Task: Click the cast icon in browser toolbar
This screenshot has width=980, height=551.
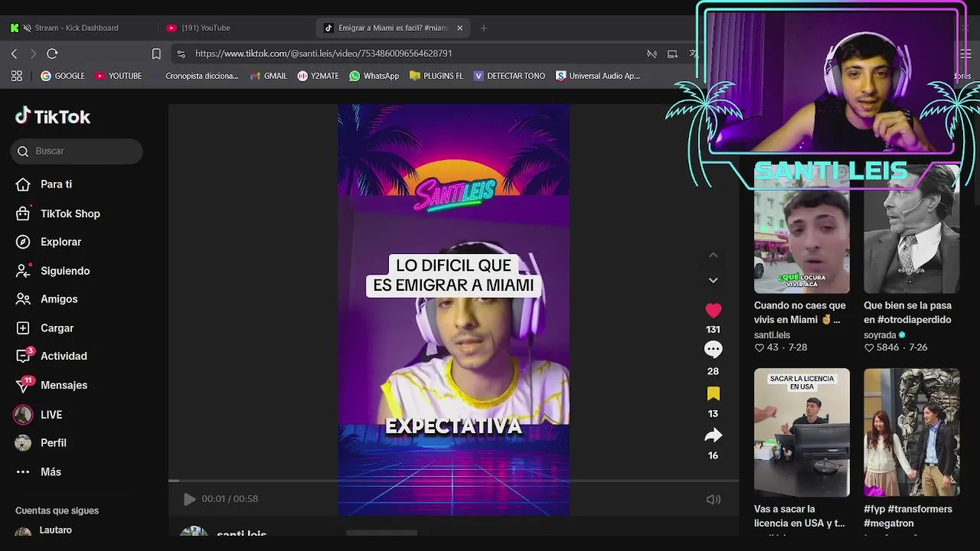Action: (x=672, y=54)
